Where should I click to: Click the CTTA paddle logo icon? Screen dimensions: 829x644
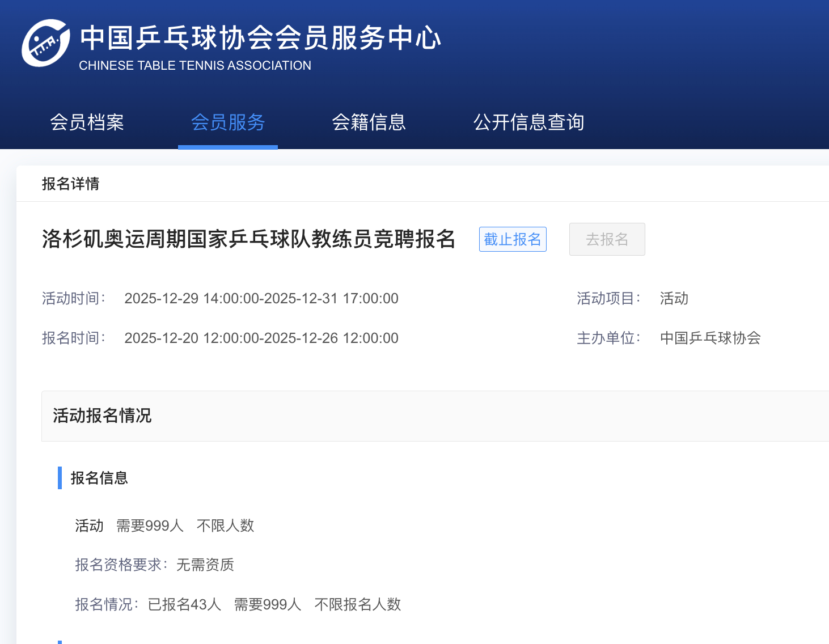(x=47, y=43)
